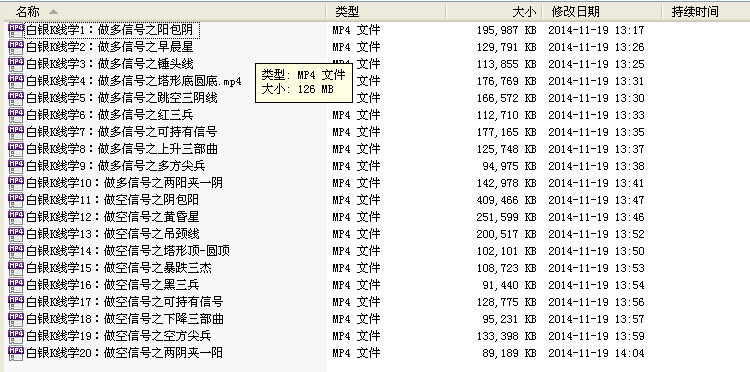Click the 持续时间 column header
750x372 pixels.
pyautogui.click(x=706, y=11)
